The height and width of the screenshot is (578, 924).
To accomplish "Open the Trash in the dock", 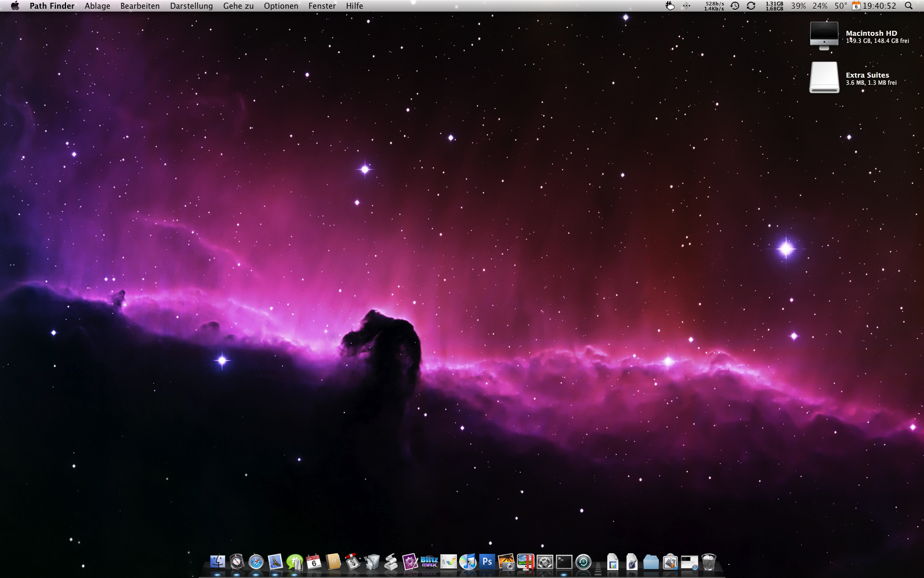I will [x=709, y=562].
